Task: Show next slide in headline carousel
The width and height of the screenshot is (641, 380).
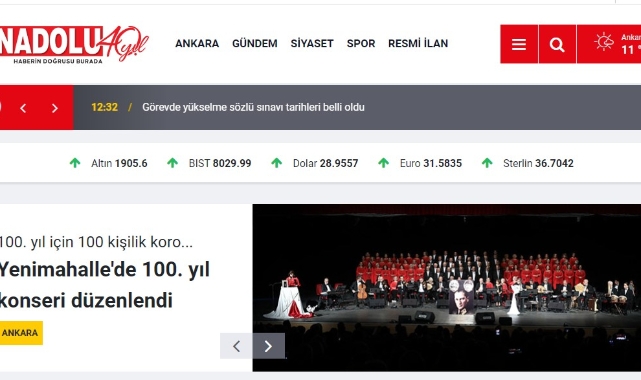Action: click(x=269, y=346)
